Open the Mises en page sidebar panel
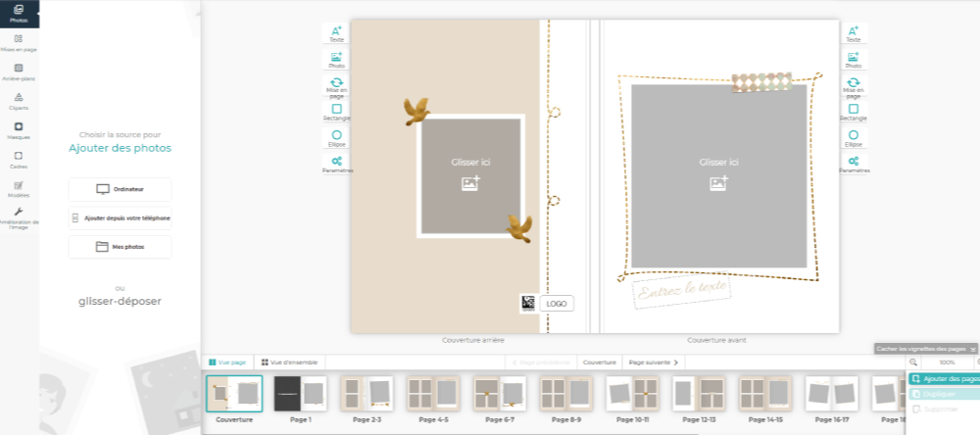Image resolution: width=980 pixels, height=435 pixels. pos(19,42)
